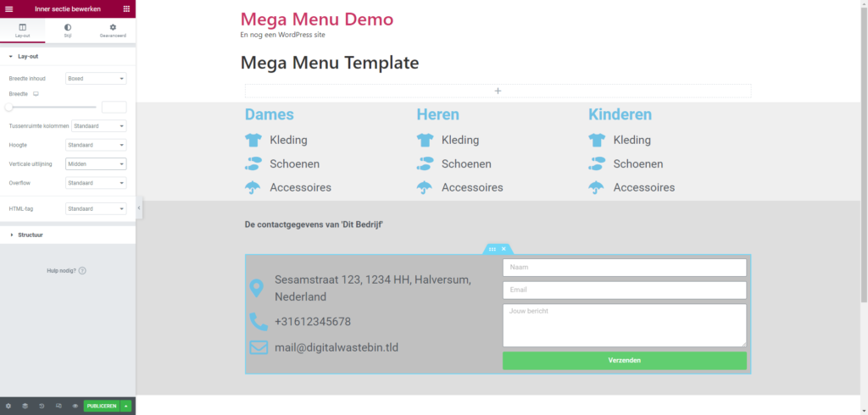Toggle preview changes eye icon
Screen dimensions: 868x415
(75, 406)
